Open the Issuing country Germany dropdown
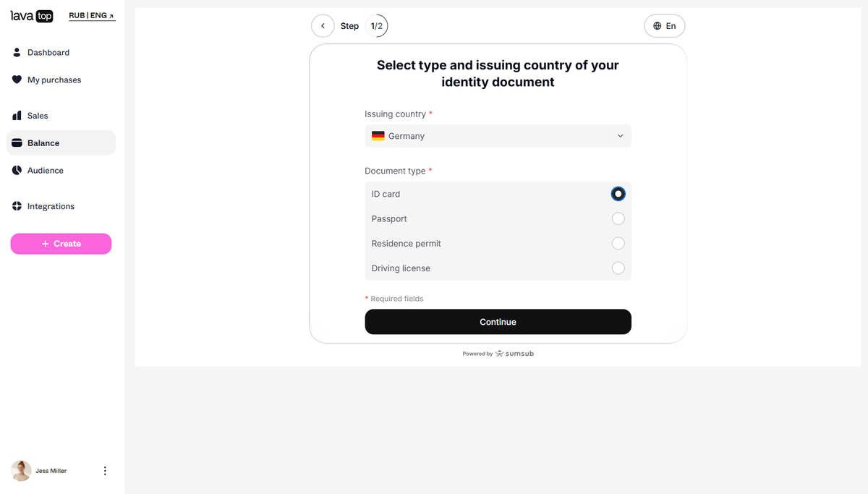Image resolution: width=868 pixels, height=494 pixels. pyautogui.click(x=498, y=136)
